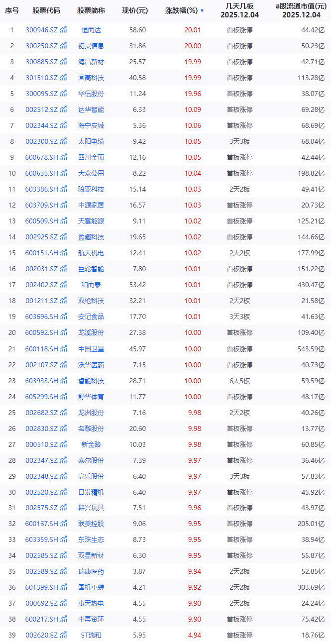The width and height of the screenshot is (331, 644).
Task: Open stock name link 恒而达
Action: [x=91, y=30]
